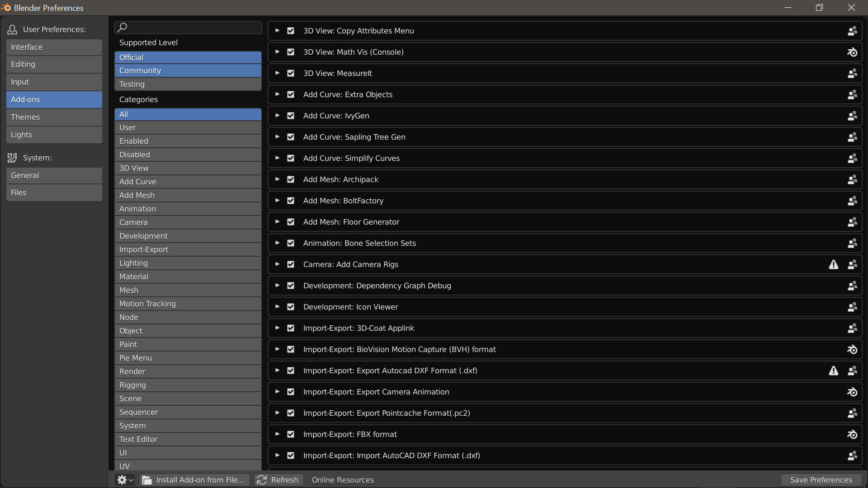This screenshot has height=488, width=868.
Task: Toggle the Community supported level filter
Action: coord(188,70)
